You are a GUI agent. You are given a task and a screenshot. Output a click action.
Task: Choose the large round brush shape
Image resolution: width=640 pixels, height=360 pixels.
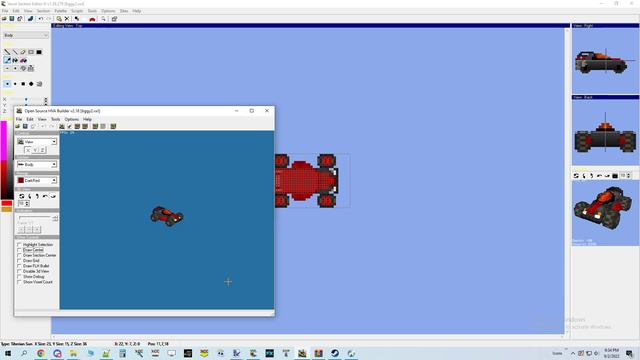31,84
